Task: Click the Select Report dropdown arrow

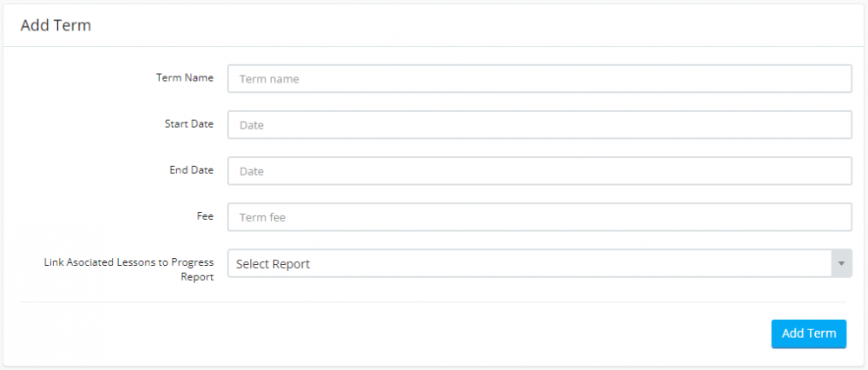Action: (x=841, y=264)
